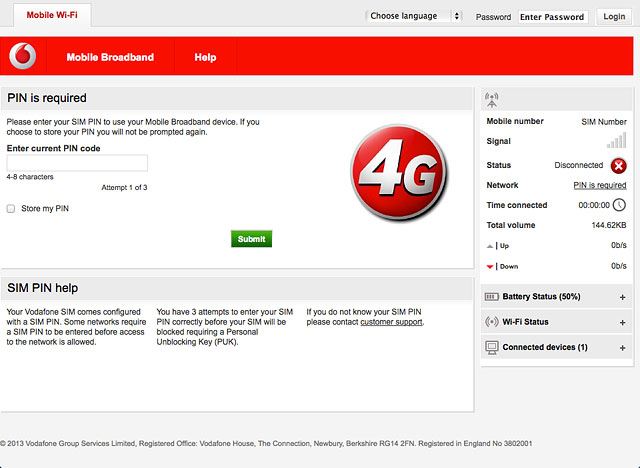Click the 4-8 characters hint text

30,177
